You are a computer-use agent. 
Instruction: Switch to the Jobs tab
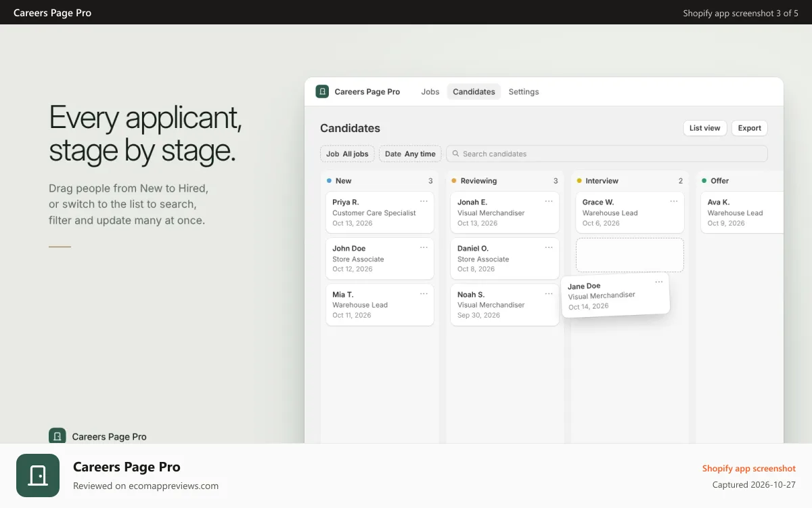tap(430, 91)
